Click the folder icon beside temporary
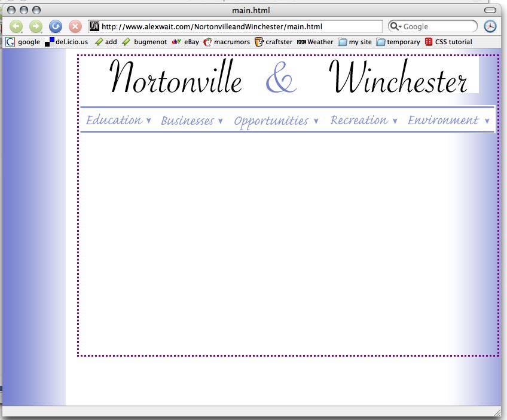The width and height of the screenshot is (507, 420). click(381, 42)
